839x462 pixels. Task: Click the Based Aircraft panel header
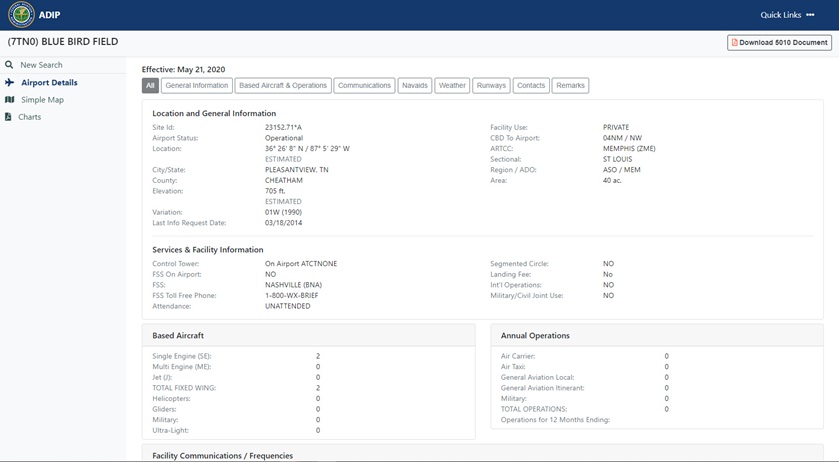point(309,336)
